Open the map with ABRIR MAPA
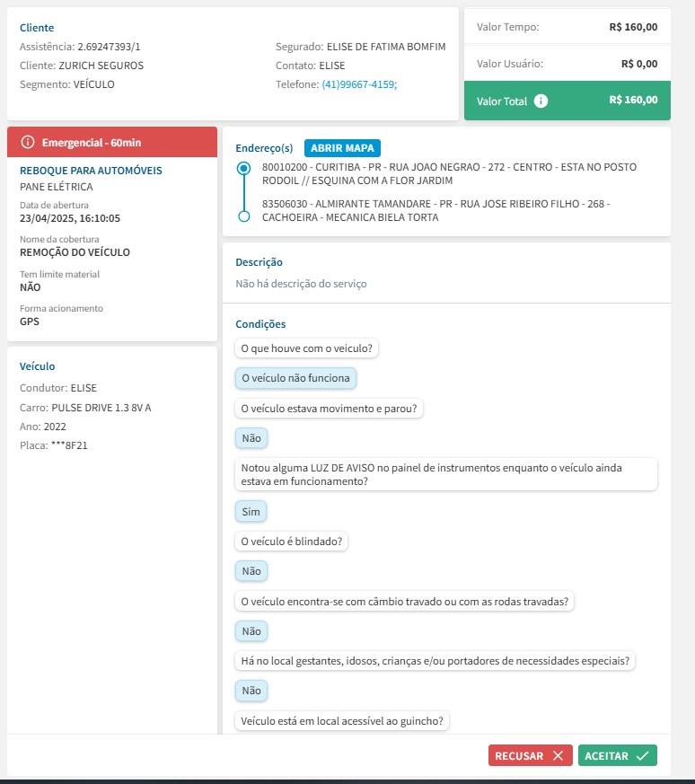Image resolution: width=695 pixels, height=784 pixels. coord(343,148)
